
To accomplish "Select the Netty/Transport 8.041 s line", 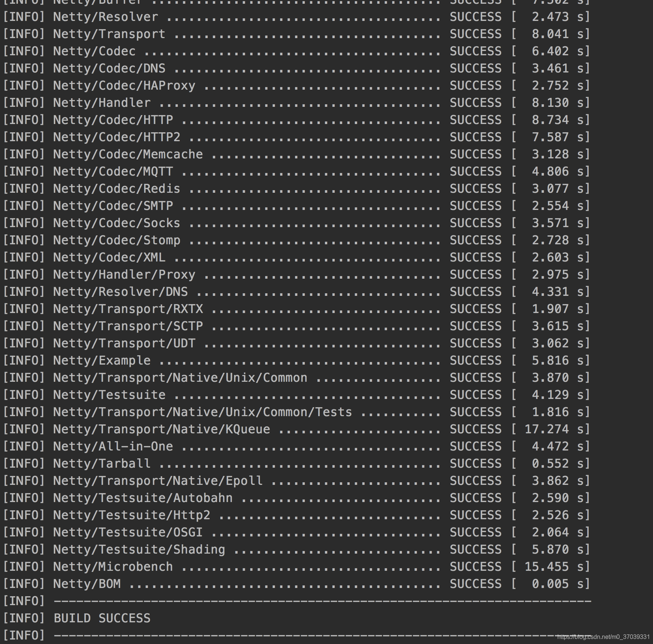I will tap(297, 34).
